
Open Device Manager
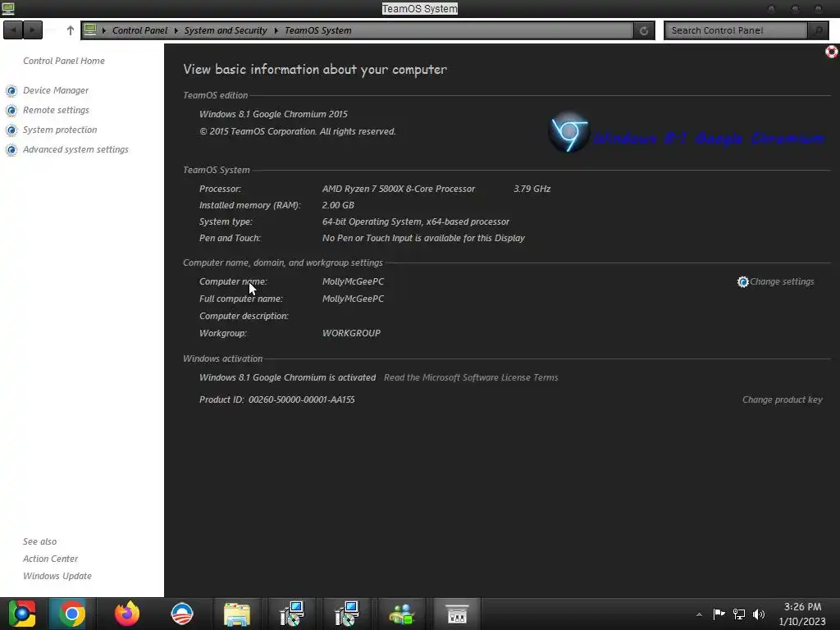pyautogui.click(x=56, y=90)
